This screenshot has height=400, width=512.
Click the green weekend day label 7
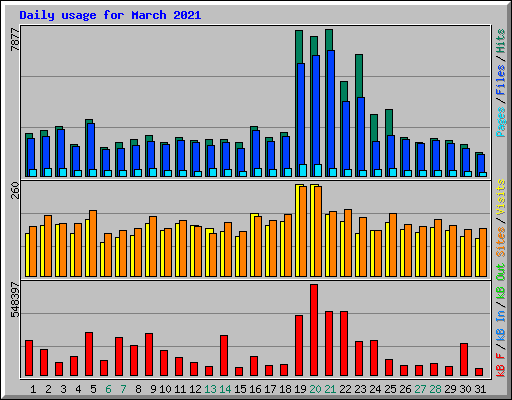(x=123, y=389)
